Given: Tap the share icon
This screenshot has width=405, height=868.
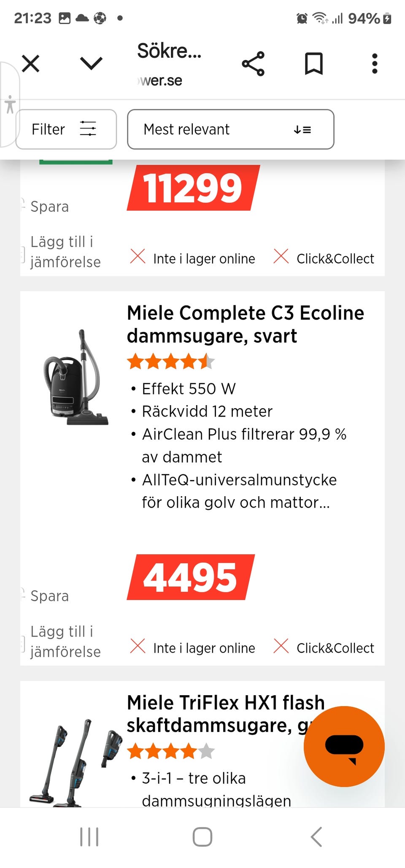Looking at the screenshot, I should point(253,64).
